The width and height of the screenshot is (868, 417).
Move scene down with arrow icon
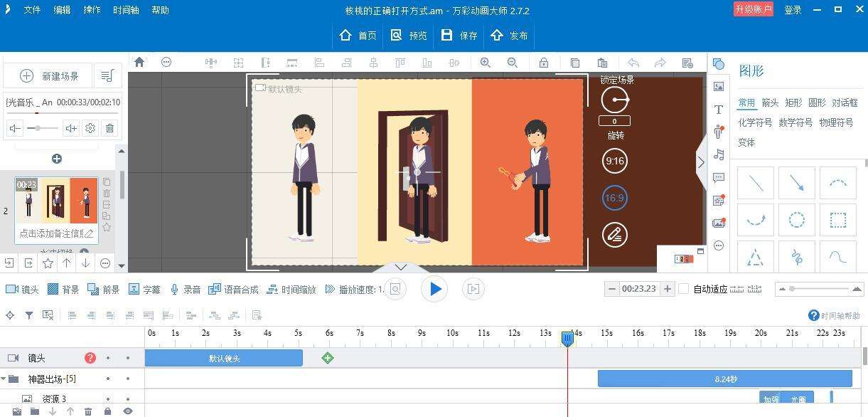[86, 263]
